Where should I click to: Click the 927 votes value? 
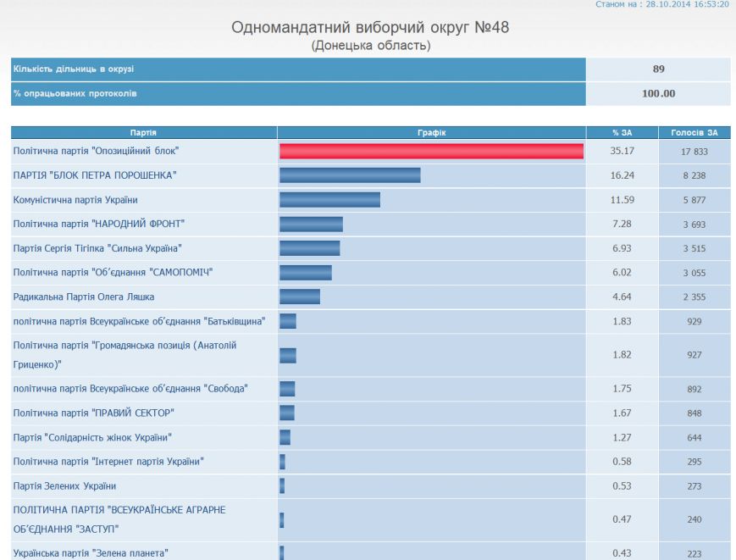(694, 355)
